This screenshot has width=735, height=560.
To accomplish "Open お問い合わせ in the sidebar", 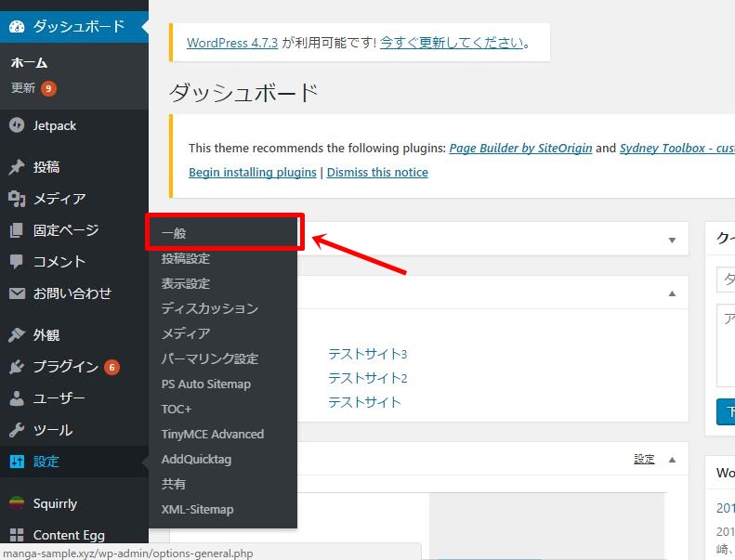I will (74, 293).
